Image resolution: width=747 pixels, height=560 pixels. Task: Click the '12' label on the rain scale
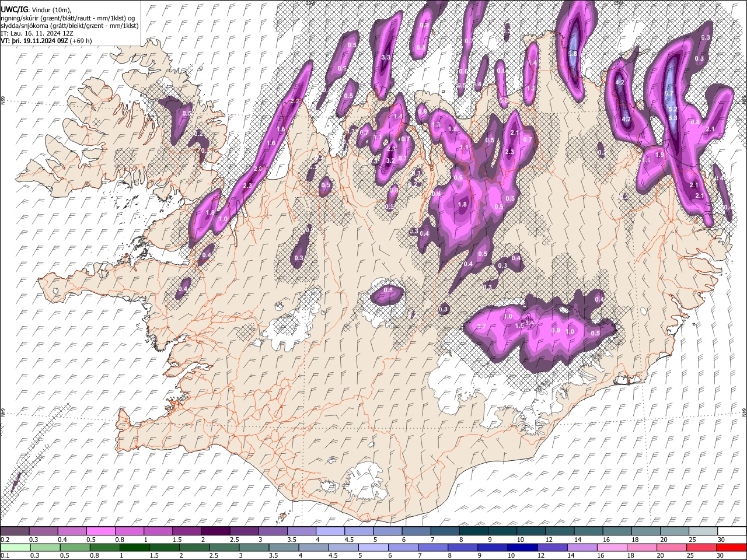(542, 556)
